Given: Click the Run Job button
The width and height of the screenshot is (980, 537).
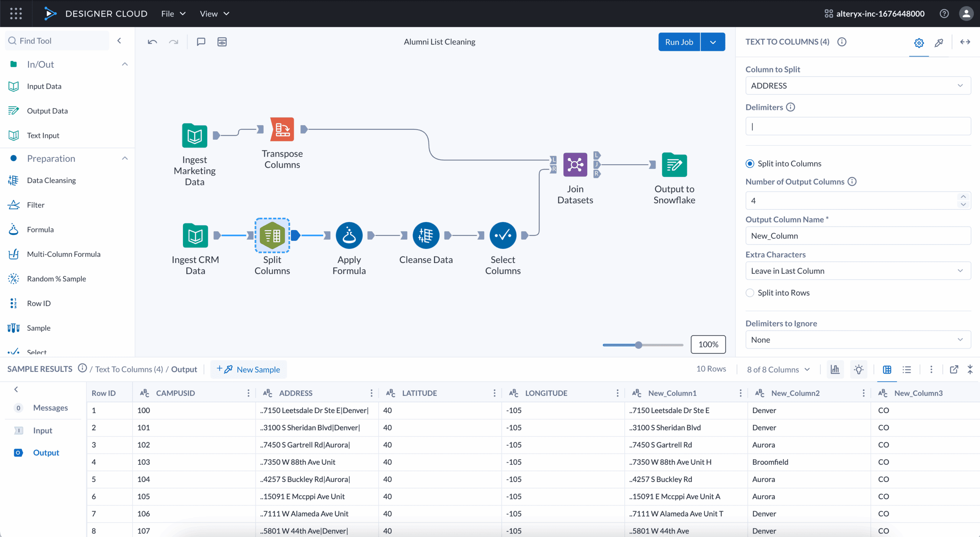Looking at the screenshot, I should [679, 42].
